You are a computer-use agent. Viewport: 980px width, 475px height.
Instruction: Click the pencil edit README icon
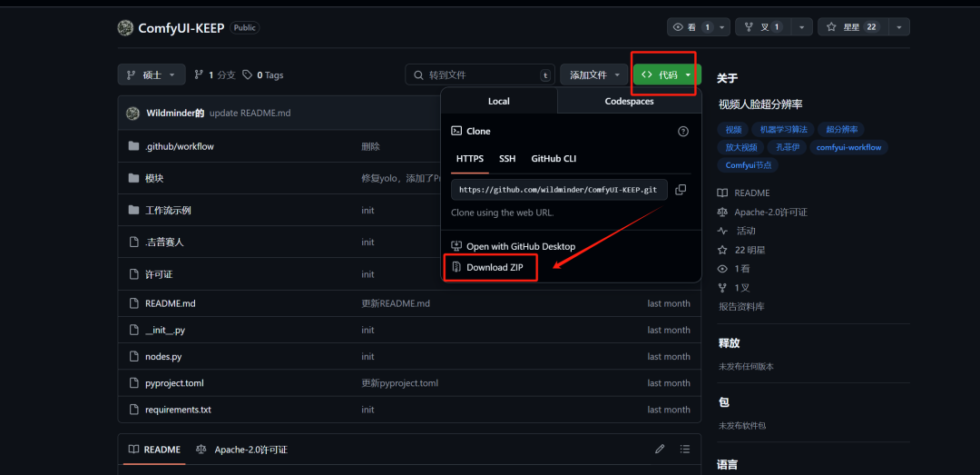[660, 449]
